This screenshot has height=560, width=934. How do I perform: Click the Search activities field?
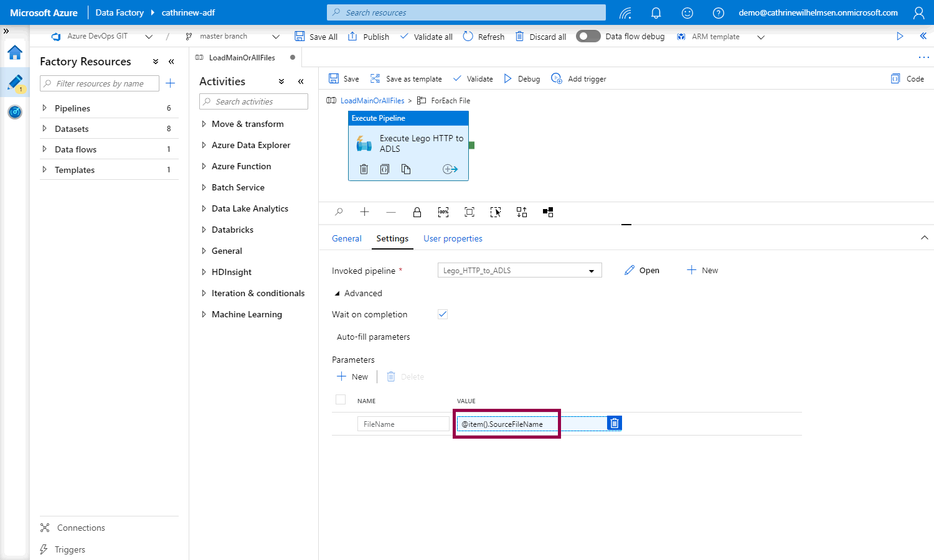[254, 101]
